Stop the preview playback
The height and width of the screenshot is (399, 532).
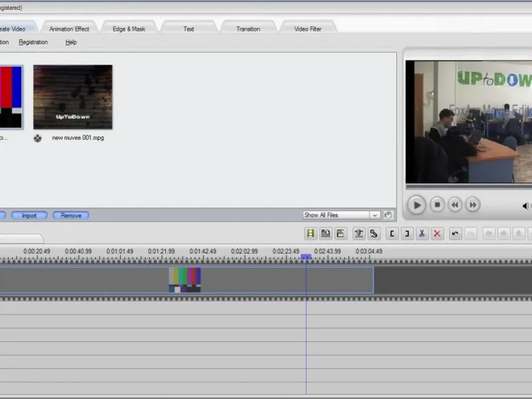(437, 205)
